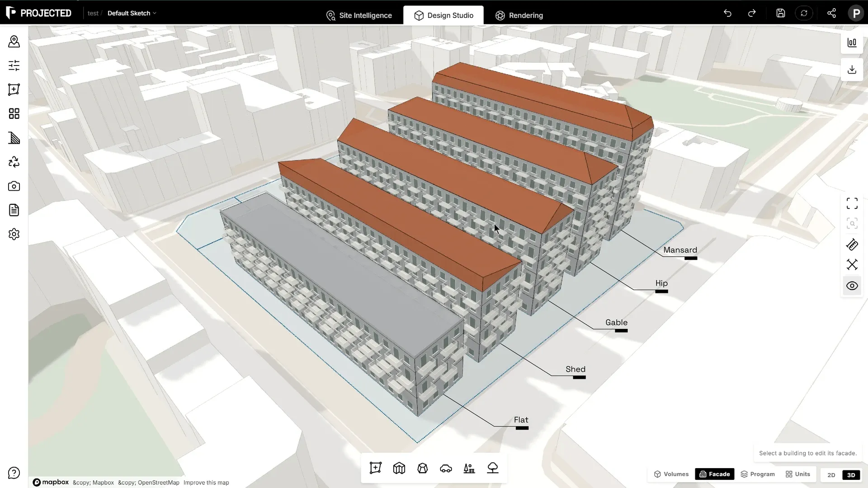Take a snapshot with the camera icon
This screenshot has width=868, height=488.
pos(14,186)
